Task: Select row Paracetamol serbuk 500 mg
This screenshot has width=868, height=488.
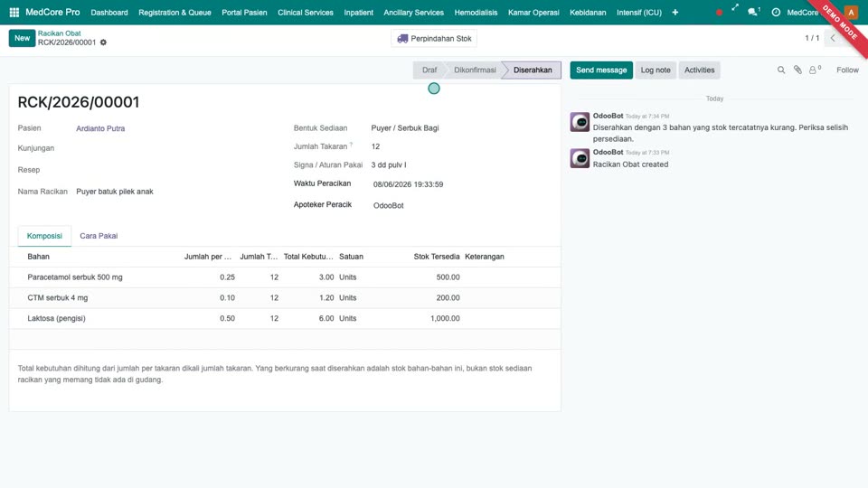Action: click(x=285, y=277)
